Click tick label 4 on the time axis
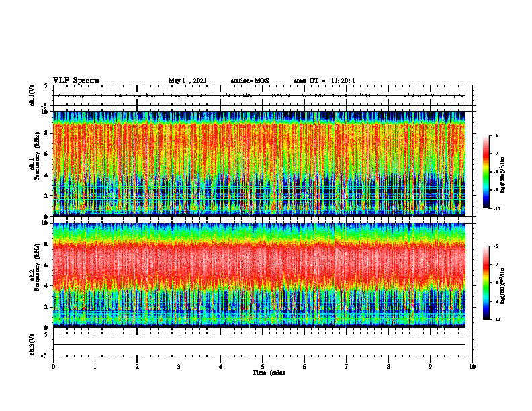Viewport: 532px width, 411px height. click(x=221, y=367)
